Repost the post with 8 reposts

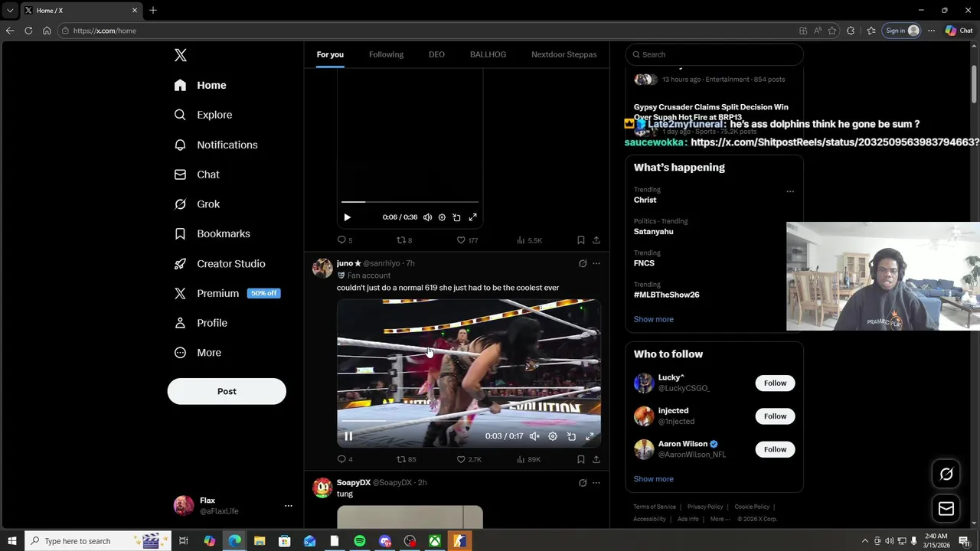403,240
